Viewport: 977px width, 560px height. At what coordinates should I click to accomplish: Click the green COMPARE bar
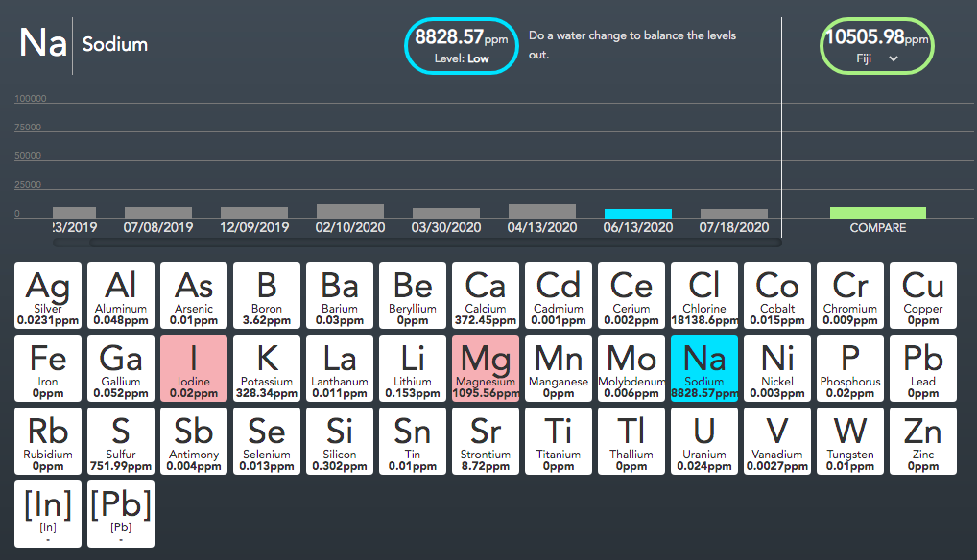(877, 213)
